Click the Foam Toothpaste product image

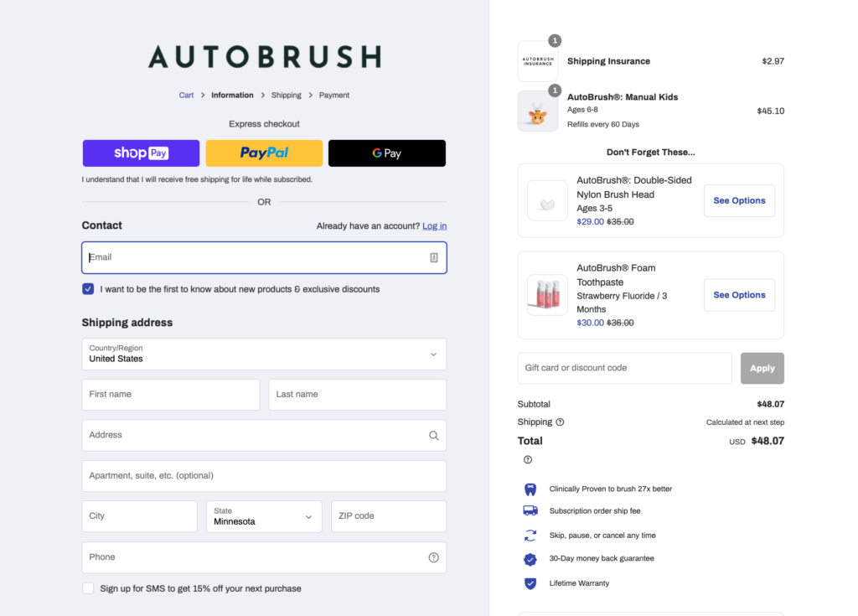point(547,295)
